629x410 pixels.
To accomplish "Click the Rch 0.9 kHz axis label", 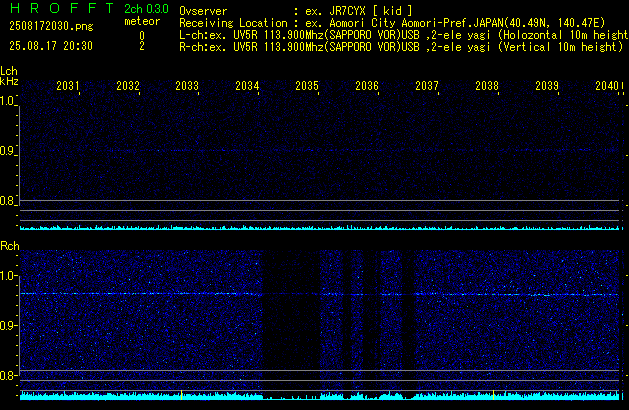I will point(7,326).
